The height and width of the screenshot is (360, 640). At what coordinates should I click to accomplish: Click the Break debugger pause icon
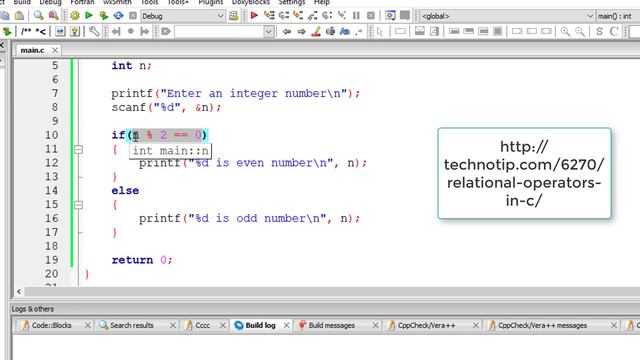point(356,16)
